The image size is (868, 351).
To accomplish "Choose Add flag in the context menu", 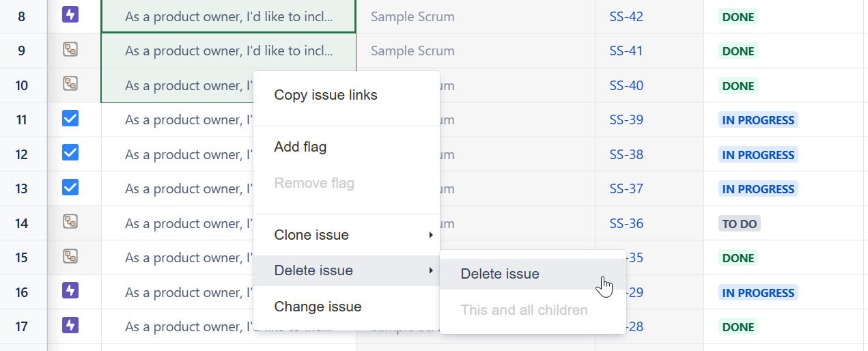I will [300, 147].
